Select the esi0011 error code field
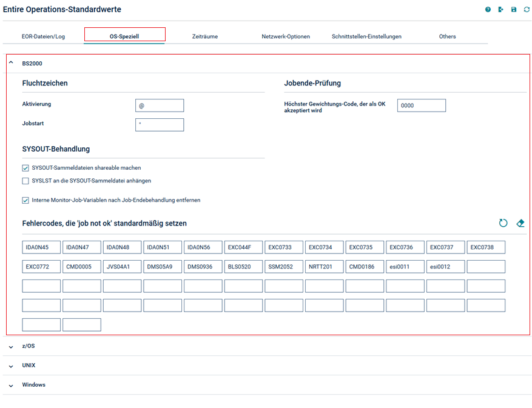Image resolution: width=532 pixels, height=408 pixels. click(x=405, y=267)
